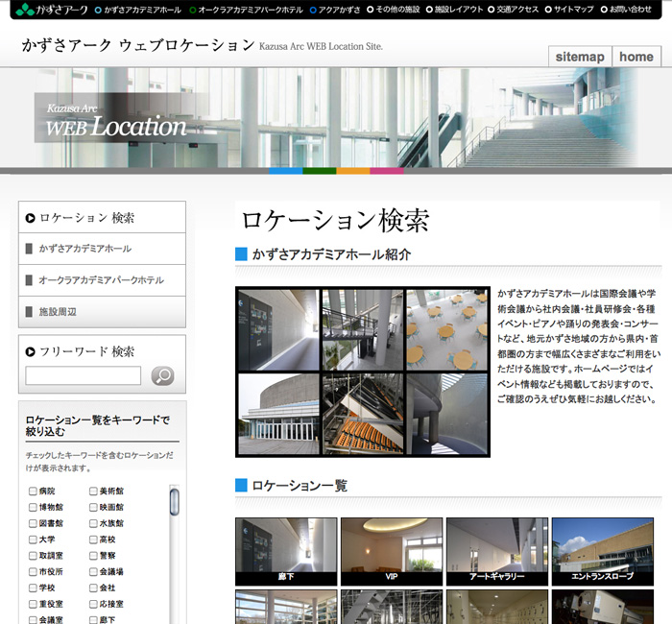This screenshot has height=624, width=672.
Task: Open the アートギャラリー location thumbnail
Action: (x=497, y=552)
